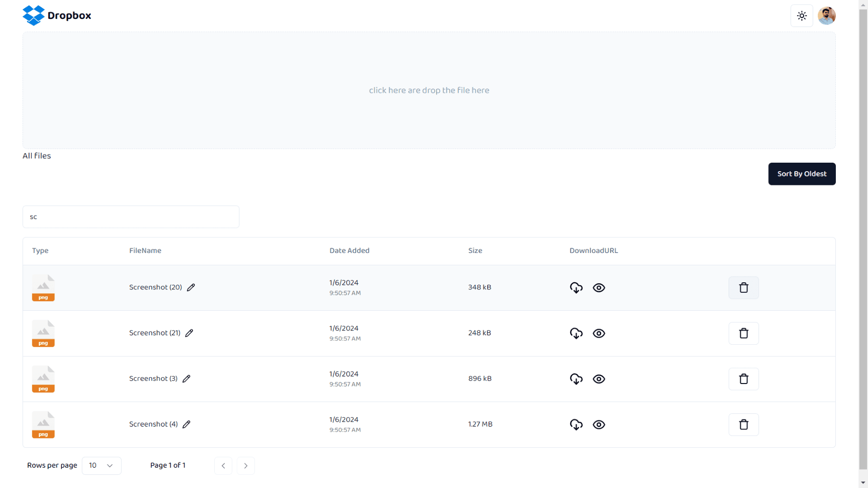Preview Screenshot (20) with the eye icon
Viewport: 868px width, 488px height.
point(598,288)
